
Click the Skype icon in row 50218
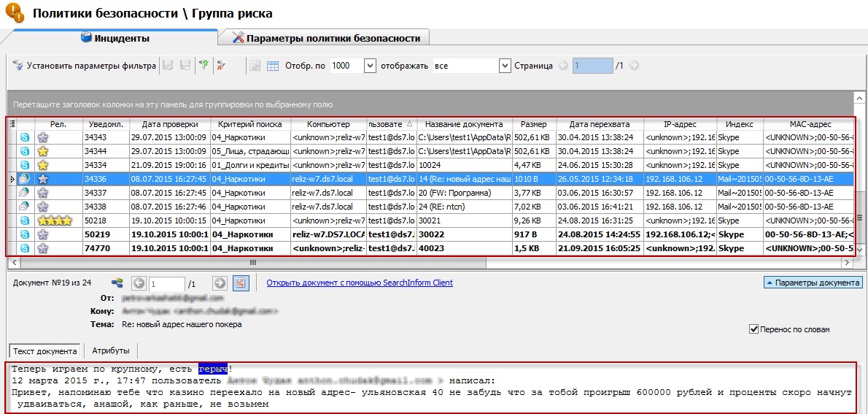click(x=25, y=220)
